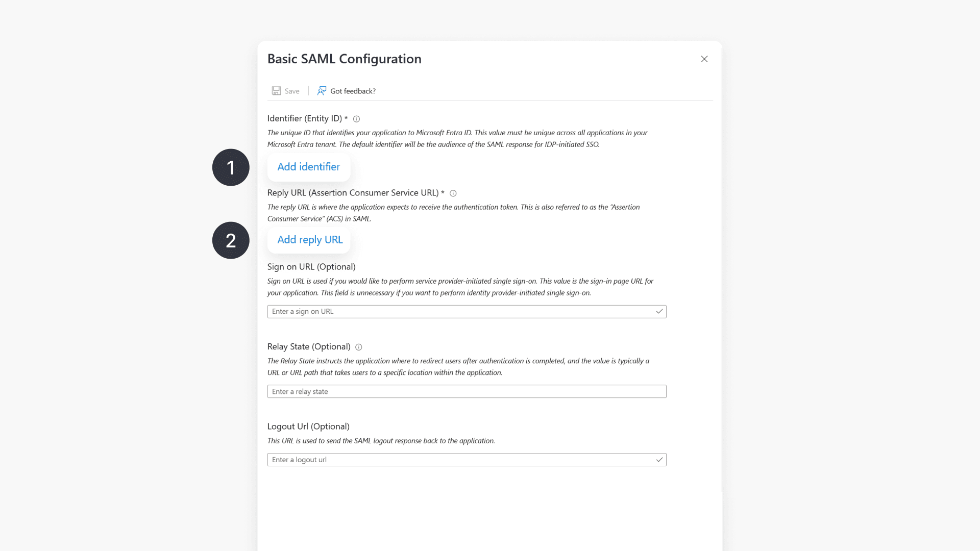Click the Add identifier button
The image size is (980, 551).
click(x=308, y=167)
